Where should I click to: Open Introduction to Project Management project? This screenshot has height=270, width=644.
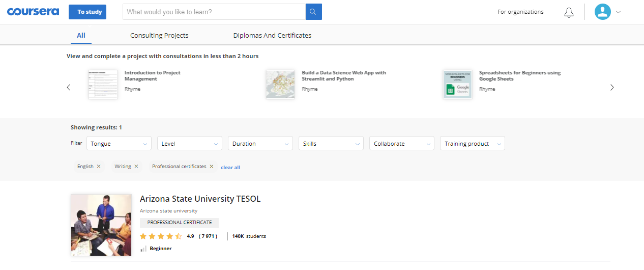pos(153,76)
